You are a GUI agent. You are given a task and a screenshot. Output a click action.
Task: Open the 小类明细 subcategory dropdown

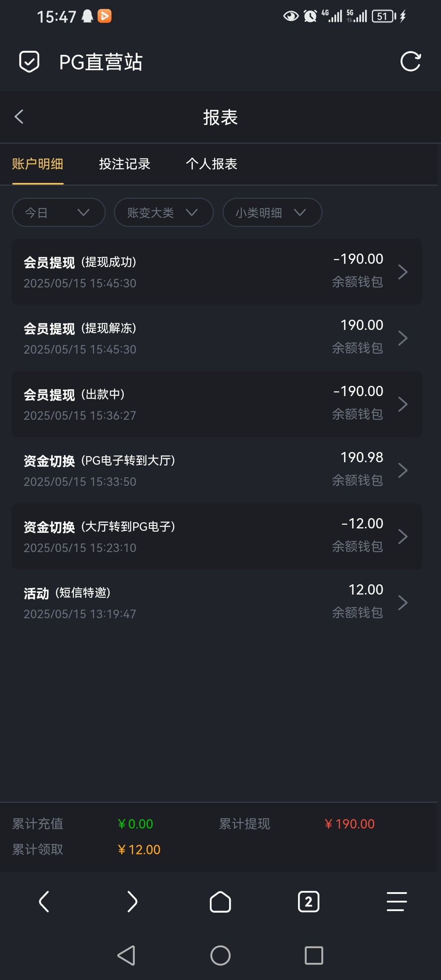click(272, 212)
